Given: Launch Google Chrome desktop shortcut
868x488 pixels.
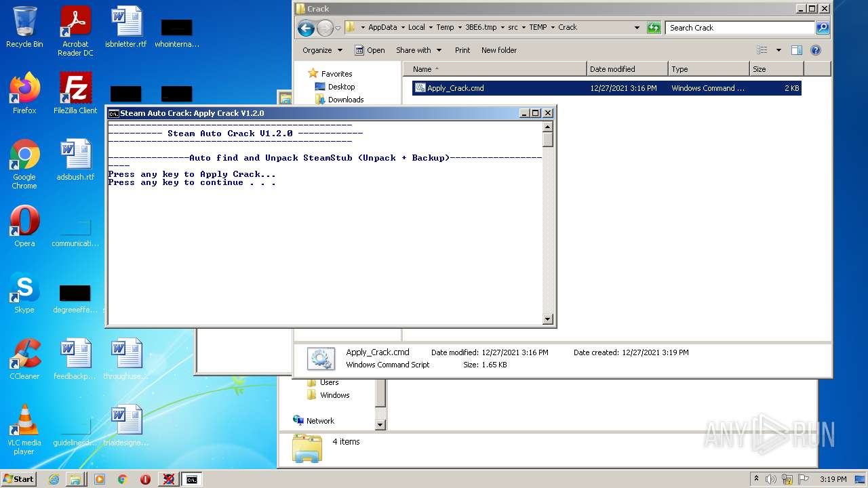Looking at the screenshot, I should tap(24, 164).
